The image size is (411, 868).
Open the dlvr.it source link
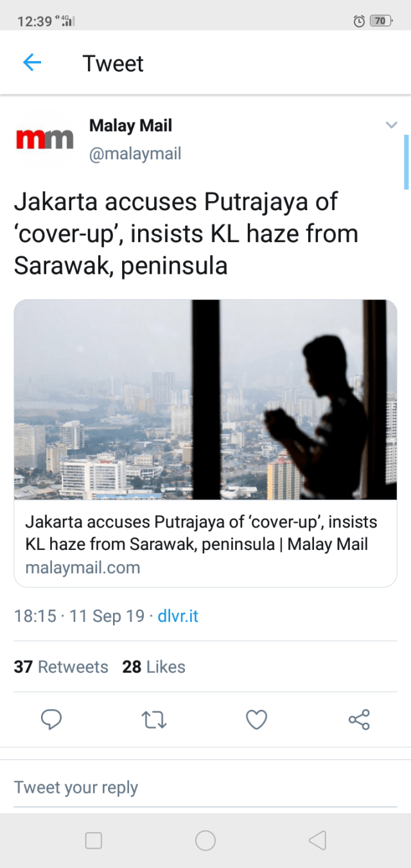tap(178, 616)
